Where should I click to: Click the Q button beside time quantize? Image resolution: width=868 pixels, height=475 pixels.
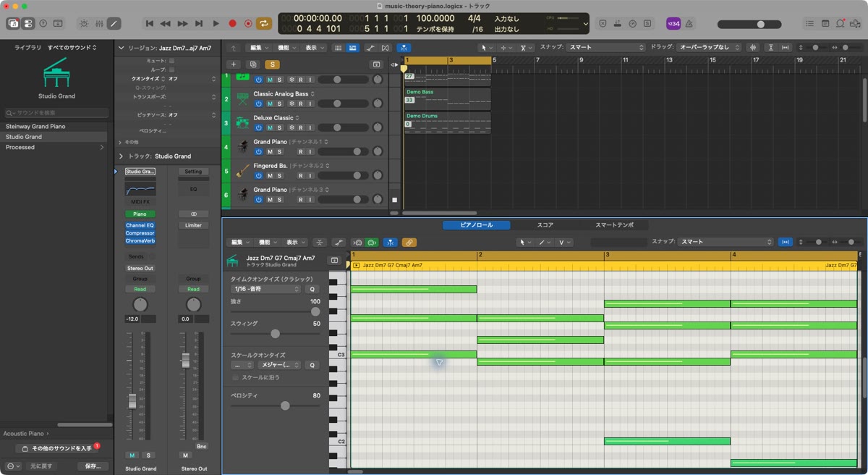pyautogui.click(x=312, y=289)
